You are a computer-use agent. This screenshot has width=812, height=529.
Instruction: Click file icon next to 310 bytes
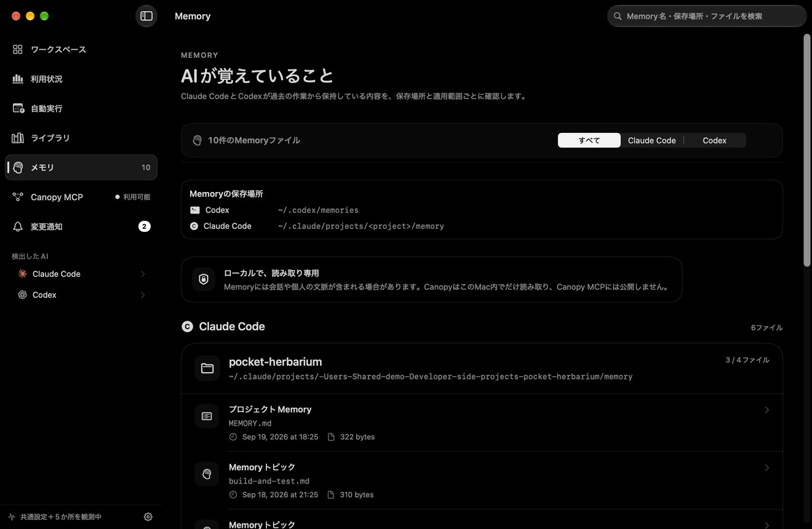point(331,495)
